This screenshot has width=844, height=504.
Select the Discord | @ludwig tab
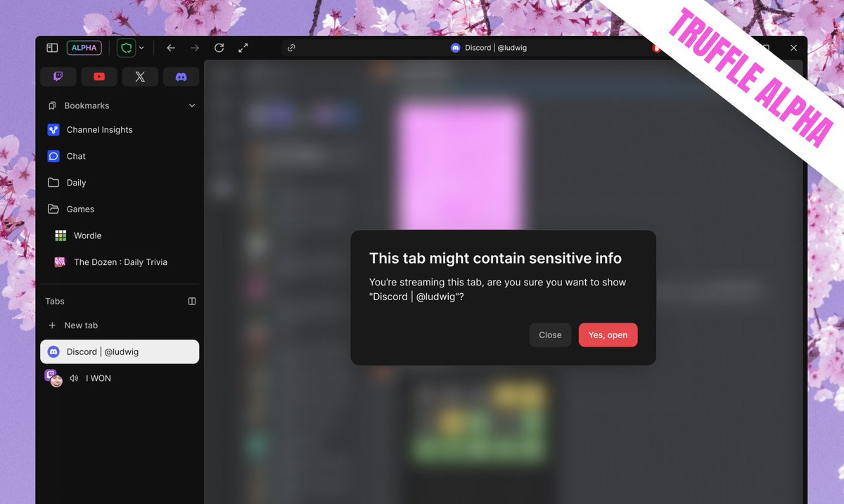[120, 351]
